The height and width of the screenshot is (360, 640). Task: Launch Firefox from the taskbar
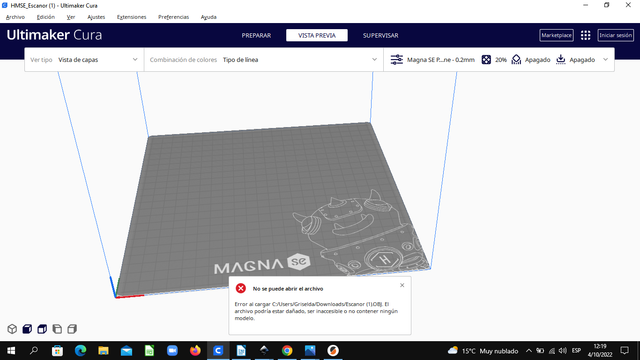(195, 351)
